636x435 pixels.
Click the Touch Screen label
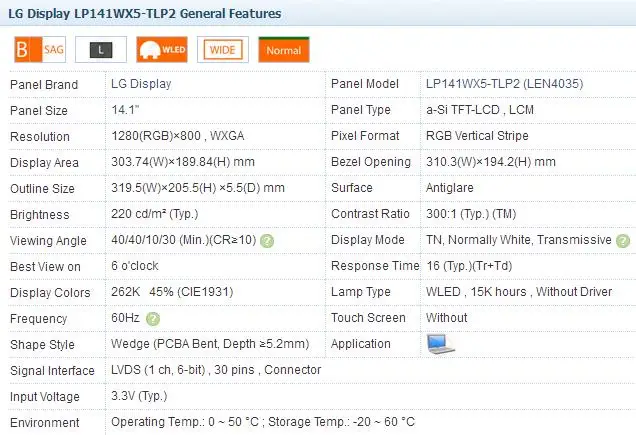tap(368, 318)
